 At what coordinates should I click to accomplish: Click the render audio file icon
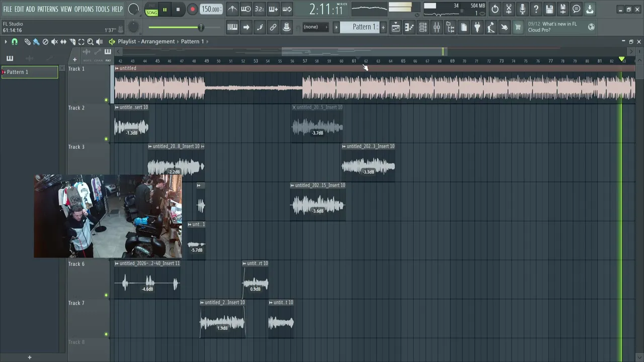tap(563, 9)
